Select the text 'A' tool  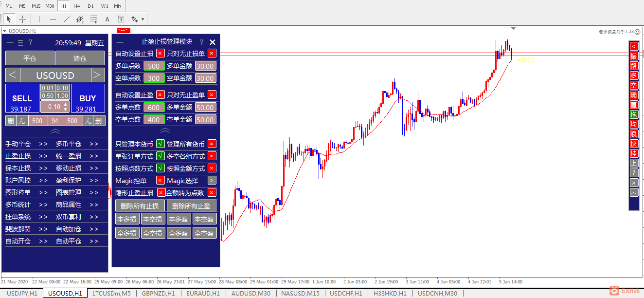click(107, 19)
